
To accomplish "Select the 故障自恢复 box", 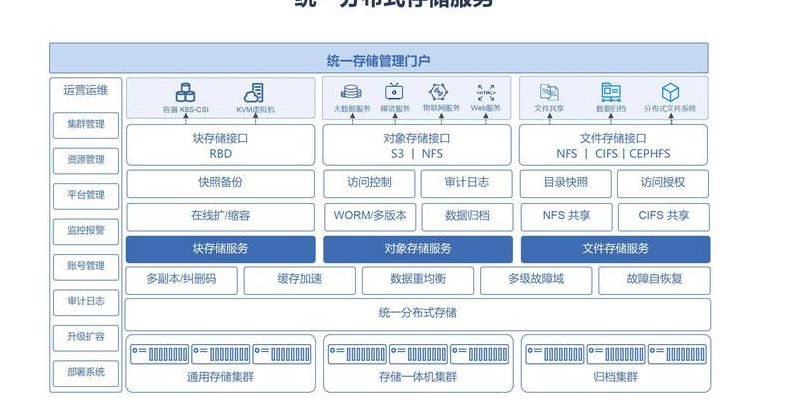I will click(x=654, y=280).
